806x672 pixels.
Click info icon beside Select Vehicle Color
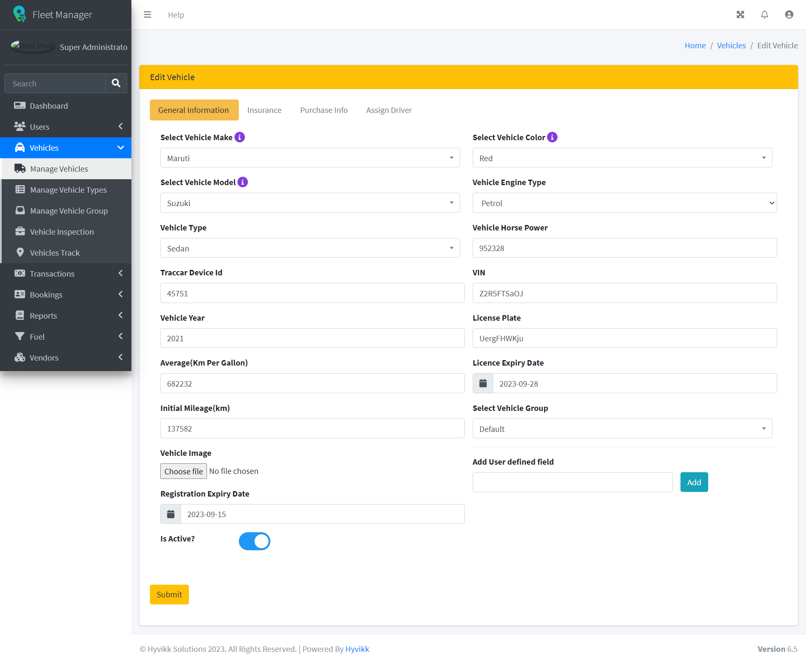552,137
